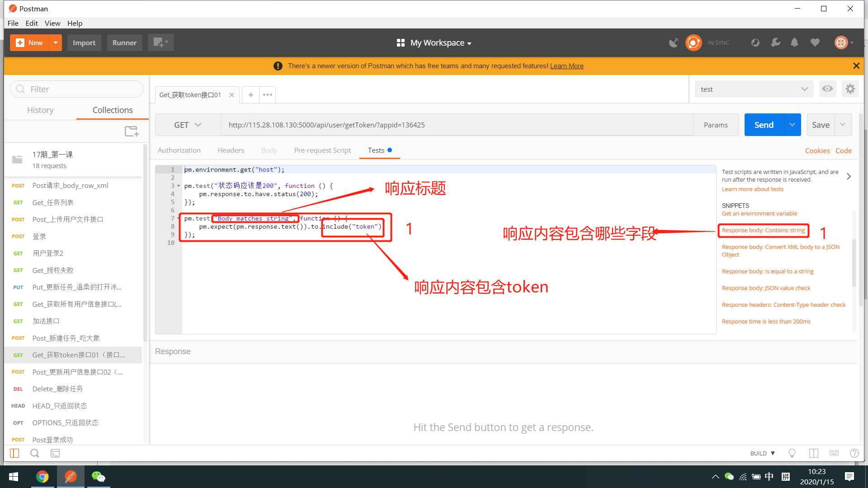This screenshot has height=488, width=868.
Task: Expand the Save button dropdown arrow
Action: pyautogui.click(x=843, y=125)
